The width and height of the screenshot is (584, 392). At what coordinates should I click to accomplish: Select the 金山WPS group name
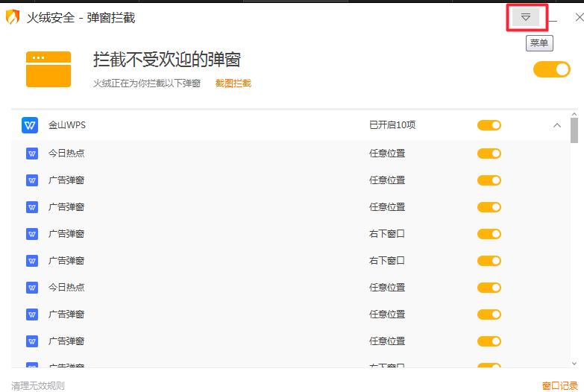pyautogui.click(x=67, y=125)
